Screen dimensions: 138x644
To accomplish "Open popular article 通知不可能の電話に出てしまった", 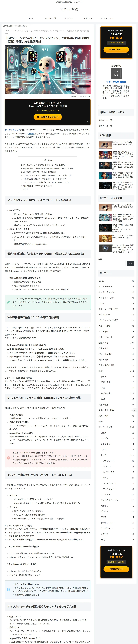I will [x=116, y=176].
